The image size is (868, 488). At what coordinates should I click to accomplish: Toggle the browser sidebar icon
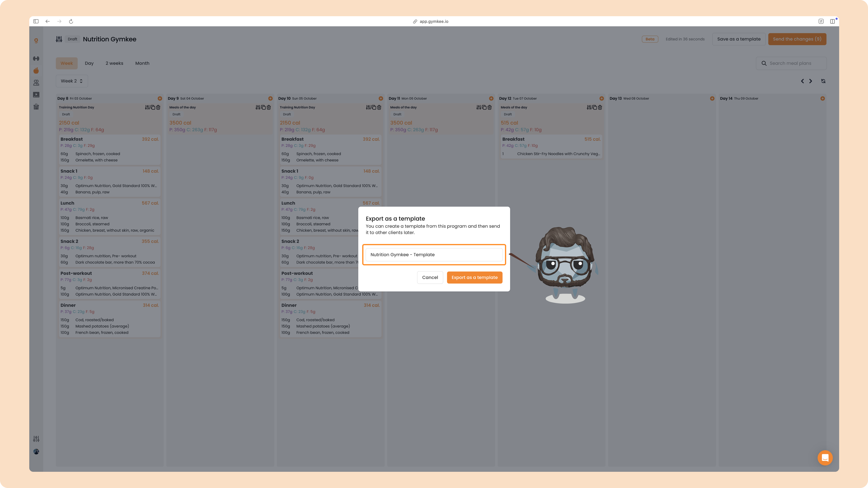36,21
